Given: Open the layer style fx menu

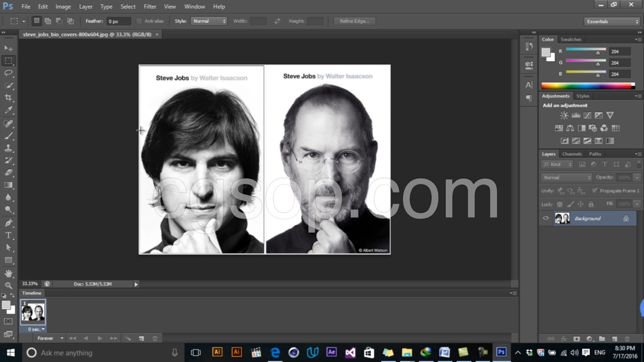Looking at the screenshot, I should click(x=564, y=339).
